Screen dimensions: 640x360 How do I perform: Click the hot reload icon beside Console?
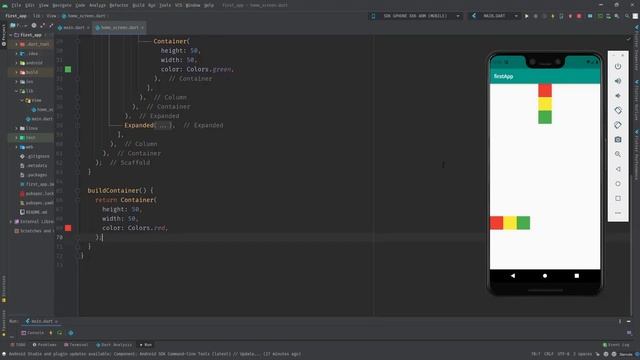(x=51, y=333)
